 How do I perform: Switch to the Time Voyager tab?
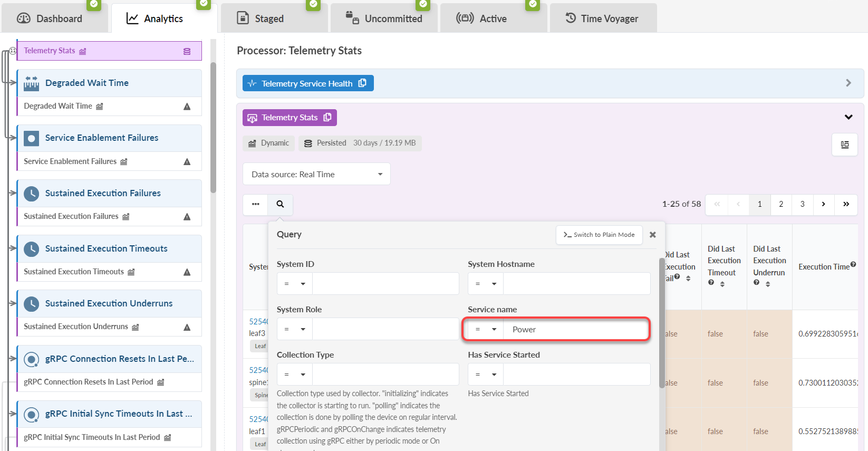coord(602,18)
